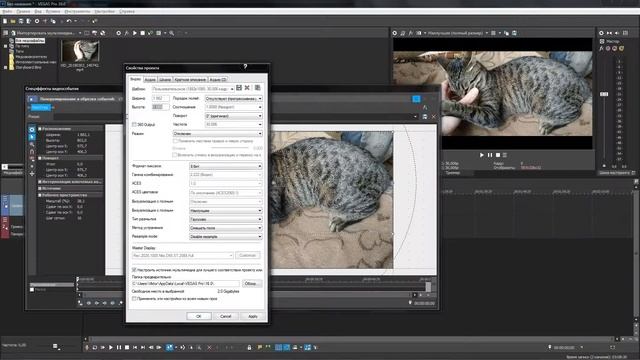
Task: Open the pixel format 8-bit dropdown
Action: tap(225, 166)
